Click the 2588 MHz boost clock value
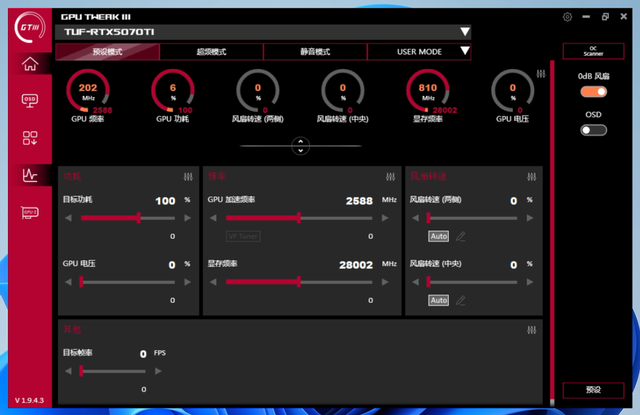 (x=359, y=201)
